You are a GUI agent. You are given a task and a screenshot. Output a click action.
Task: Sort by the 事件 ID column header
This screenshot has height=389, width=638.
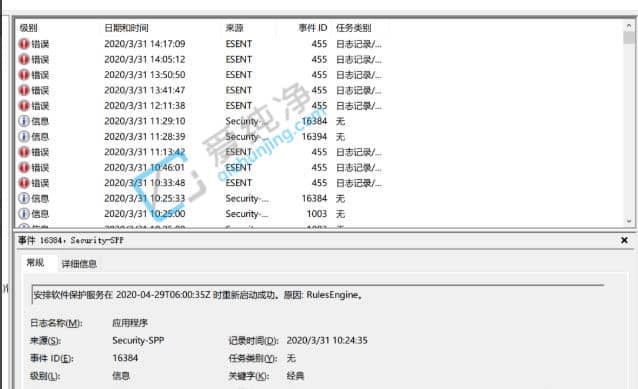pos(313,28)
